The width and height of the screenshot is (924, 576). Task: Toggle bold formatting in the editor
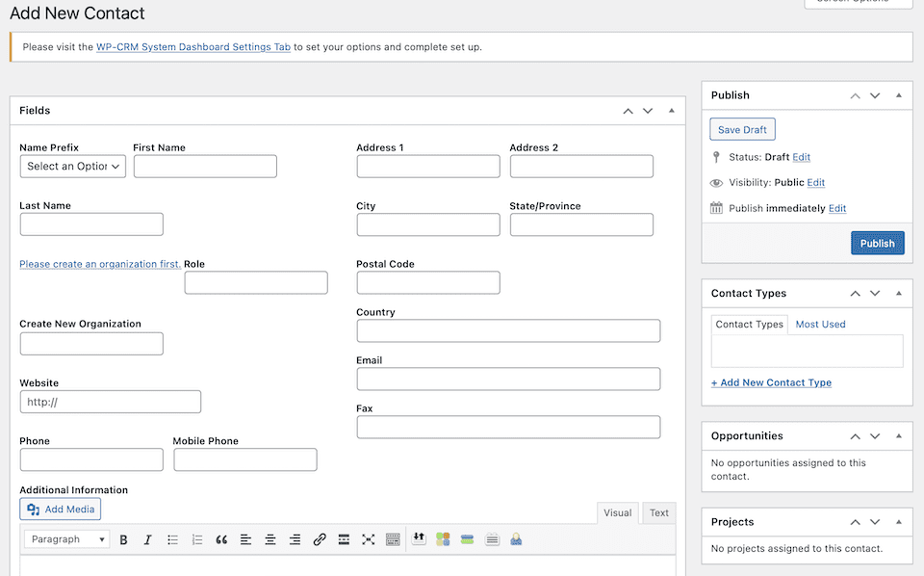pyautogui.click(x=123, y=538)
